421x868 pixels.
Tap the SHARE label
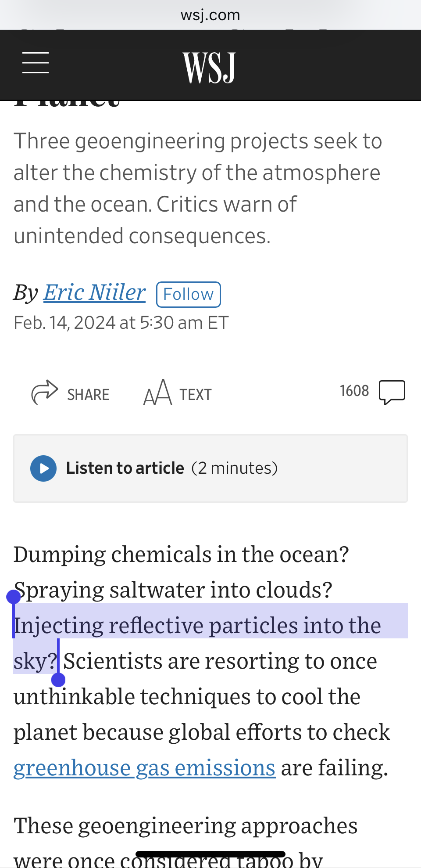point(88,395)
